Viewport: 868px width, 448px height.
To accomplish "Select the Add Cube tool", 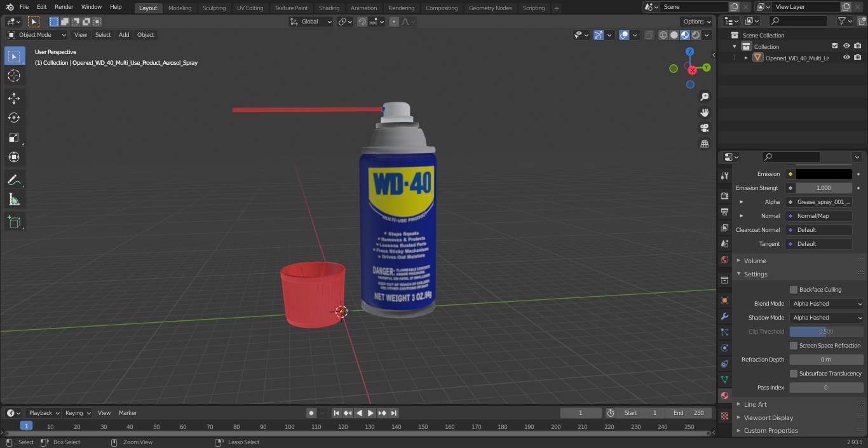I will (14, 222).
